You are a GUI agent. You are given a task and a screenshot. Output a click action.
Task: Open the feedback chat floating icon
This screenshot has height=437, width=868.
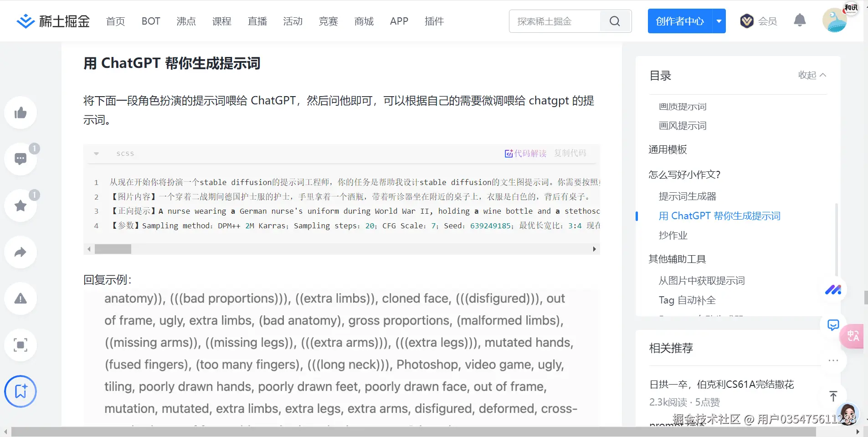(x=833, y=325)
